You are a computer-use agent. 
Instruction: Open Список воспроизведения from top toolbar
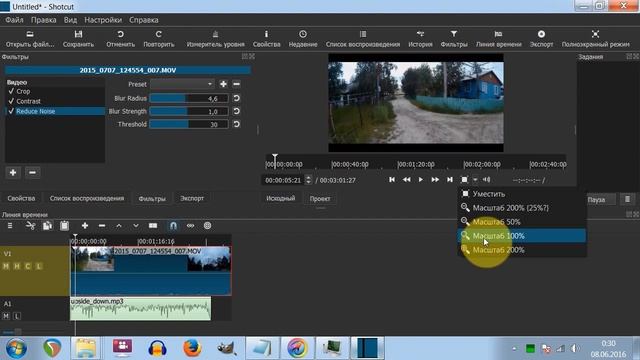click(x=363, y=39)
